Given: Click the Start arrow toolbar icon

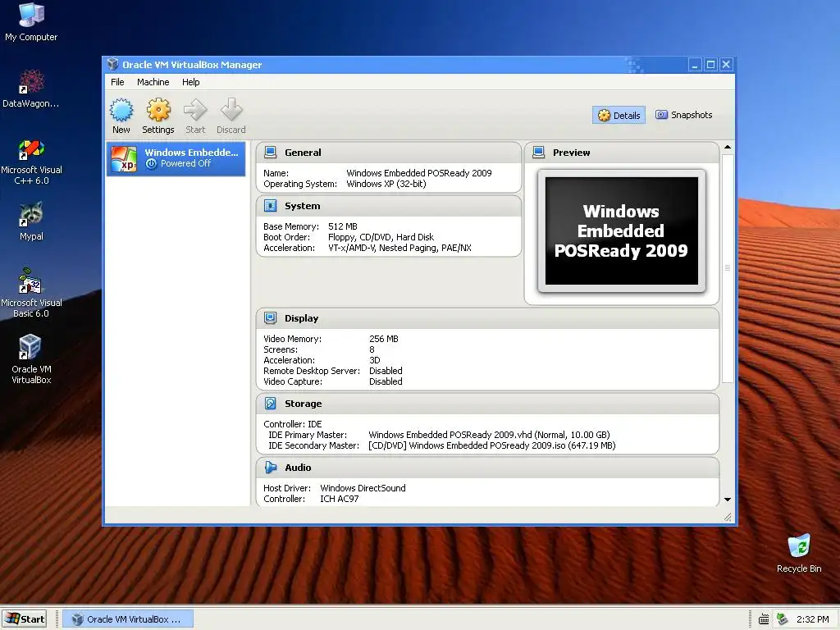Looking at the screenshot, I should coord(195,110).
